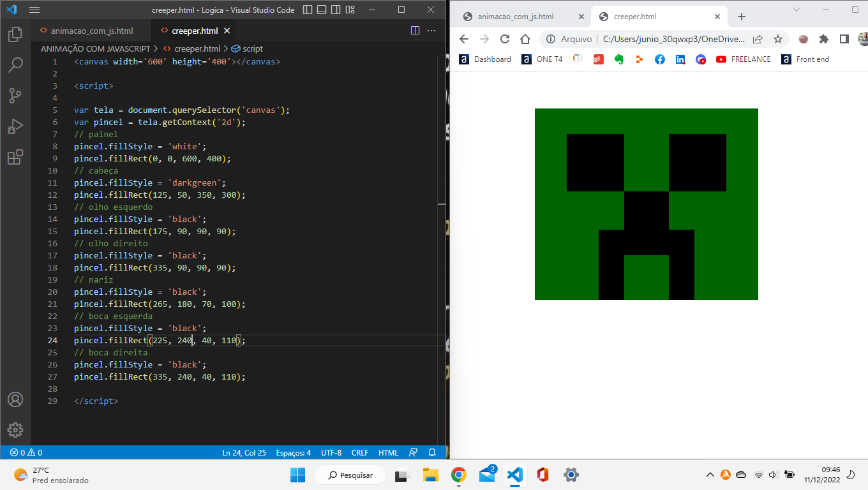Go to the browser home page
Screen dimensions: 868x490
point(525,39)
